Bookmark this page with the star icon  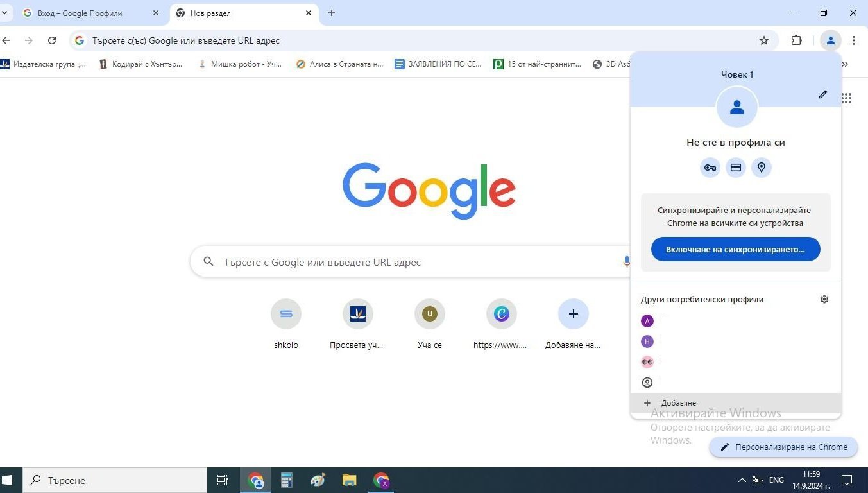pyautogui.click(x=764, y=40)
